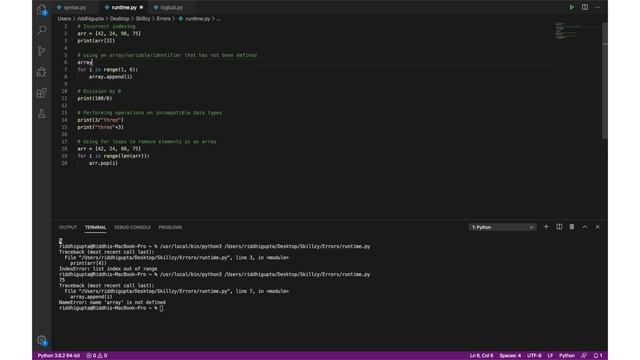
Task: Open the Testing flask icon view
Action: click(x=42, y=114)
